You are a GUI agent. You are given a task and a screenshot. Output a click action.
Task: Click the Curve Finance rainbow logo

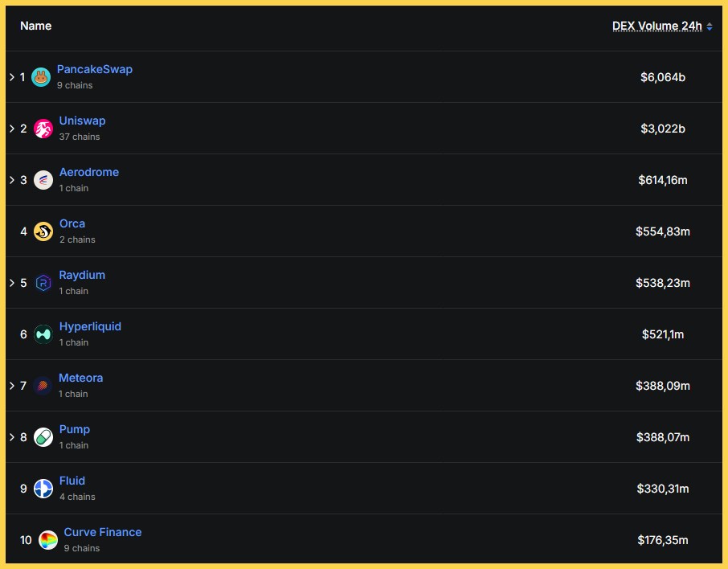[x=48, y=540]
